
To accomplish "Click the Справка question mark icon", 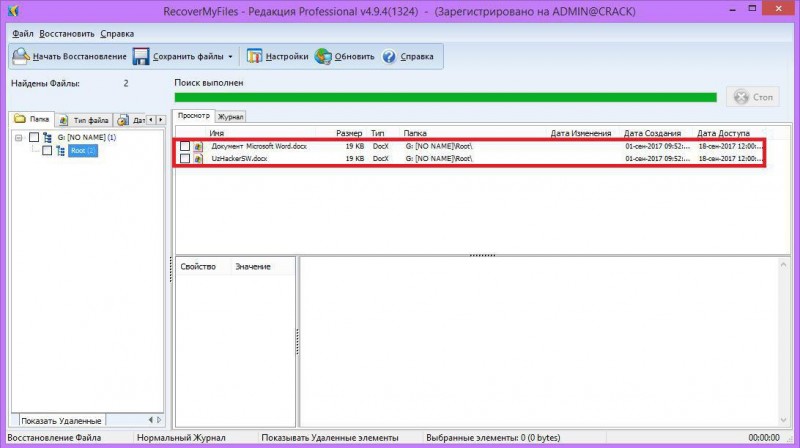I will (389, 56).
